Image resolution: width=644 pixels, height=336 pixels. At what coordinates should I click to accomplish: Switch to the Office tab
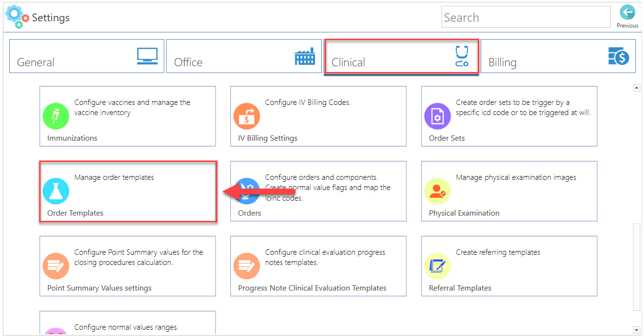(x=244, y=56)
